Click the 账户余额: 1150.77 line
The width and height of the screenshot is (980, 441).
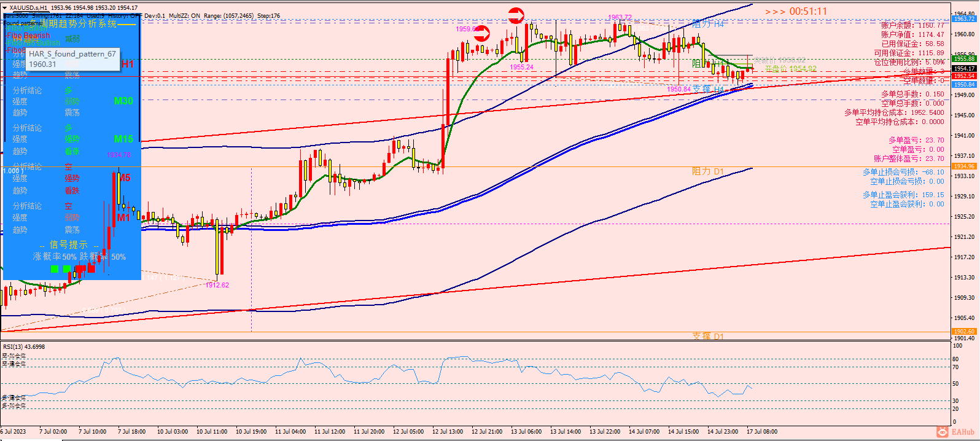click(912, 25)
